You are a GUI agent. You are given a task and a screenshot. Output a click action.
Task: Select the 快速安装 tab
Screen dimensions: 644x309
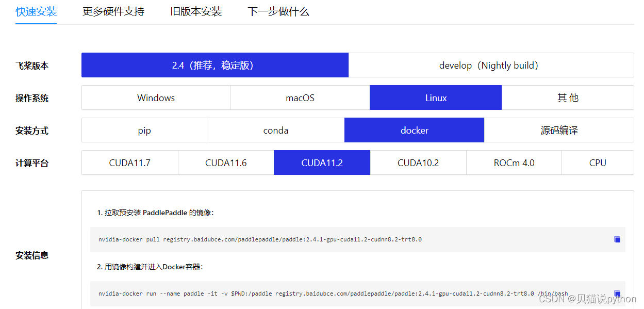[x=36, y=11]
